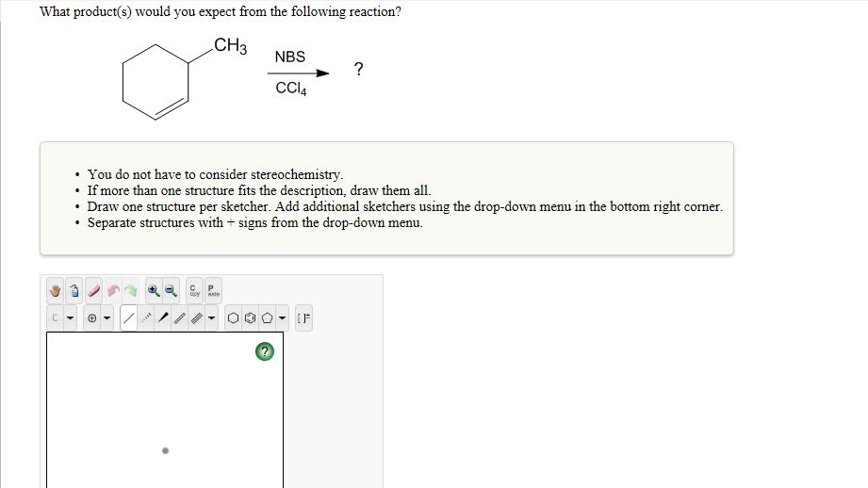
Task: Expand the charge tool dropdown arrow
Action: 107,318
